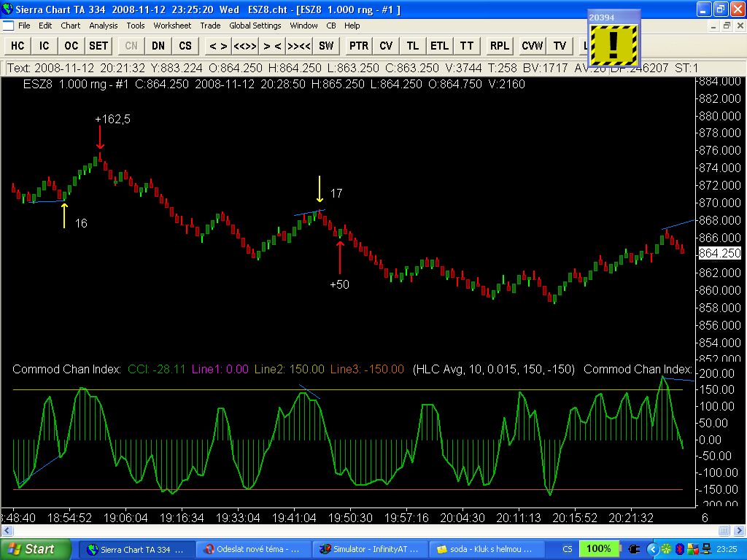The height and width of the screenshot is (560, 747).
Task: Click the yellow warning exclamation widget
Action: (x=614, y=45)
